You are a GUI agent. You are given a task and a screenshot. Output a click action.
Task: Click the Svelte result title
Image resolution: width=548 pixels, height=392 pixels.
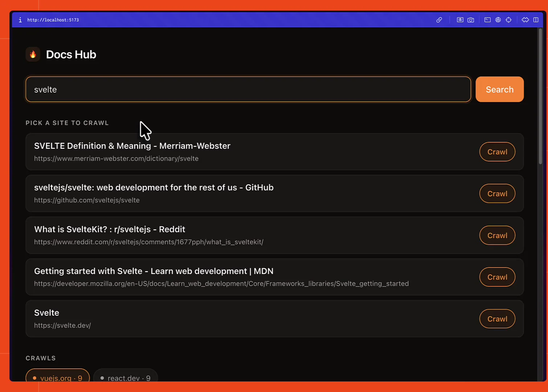[46, 313]
